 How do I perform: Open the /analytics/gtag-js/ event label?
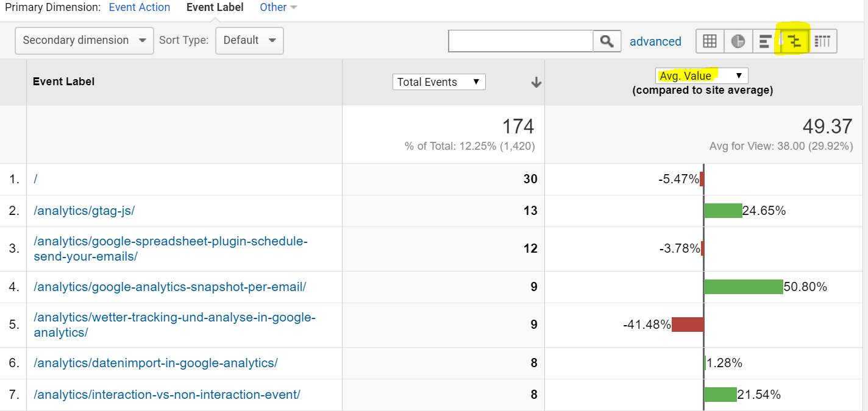point(84,211)
